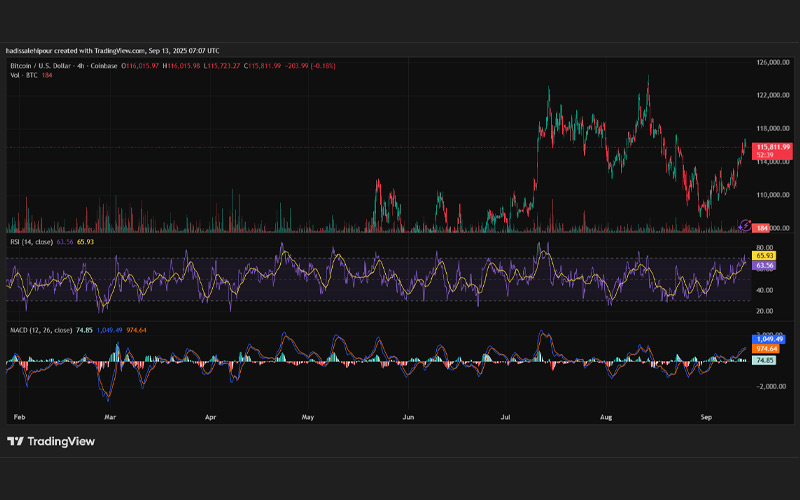Click the RSI average value 65.93 in legend
The height and width of the screenshot is (500, 800).
85,242
